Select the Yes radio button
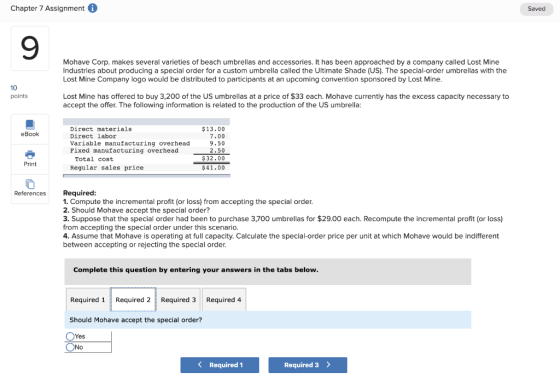560x378 pixels. point(70,336)
